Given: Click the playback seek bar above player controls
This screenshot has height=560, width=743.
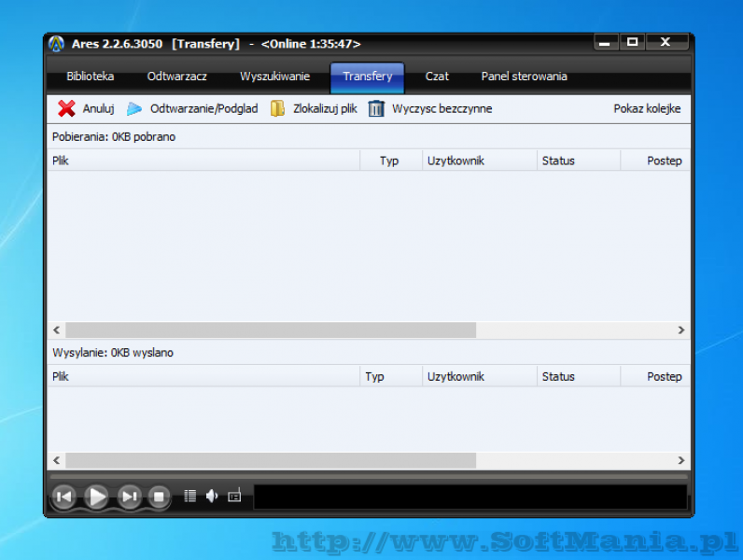Looking at the screenshot, I should 369,477.
